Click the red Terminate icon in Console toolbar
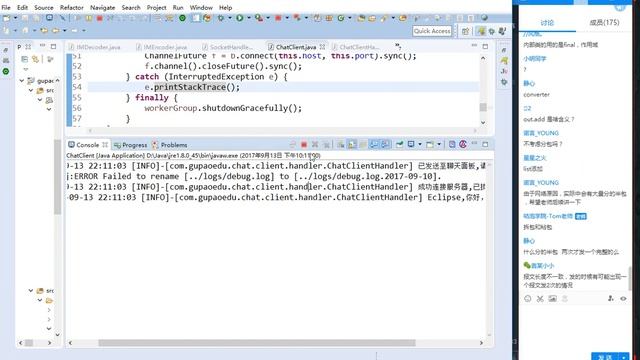This screenshot has width=640, height=360. click(x=304, y=144)
